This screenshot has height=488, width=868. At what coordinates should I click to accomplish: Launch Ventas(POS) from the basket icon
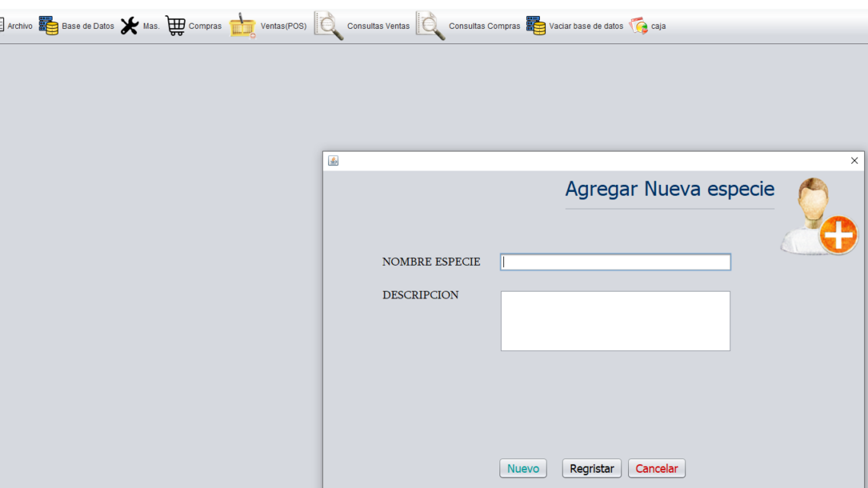coord(243,24)
